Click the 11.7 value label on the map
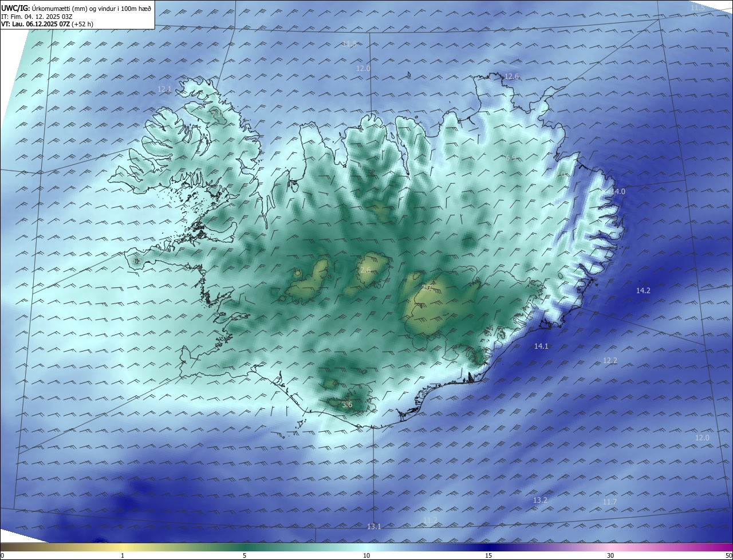 pos(610,502)
